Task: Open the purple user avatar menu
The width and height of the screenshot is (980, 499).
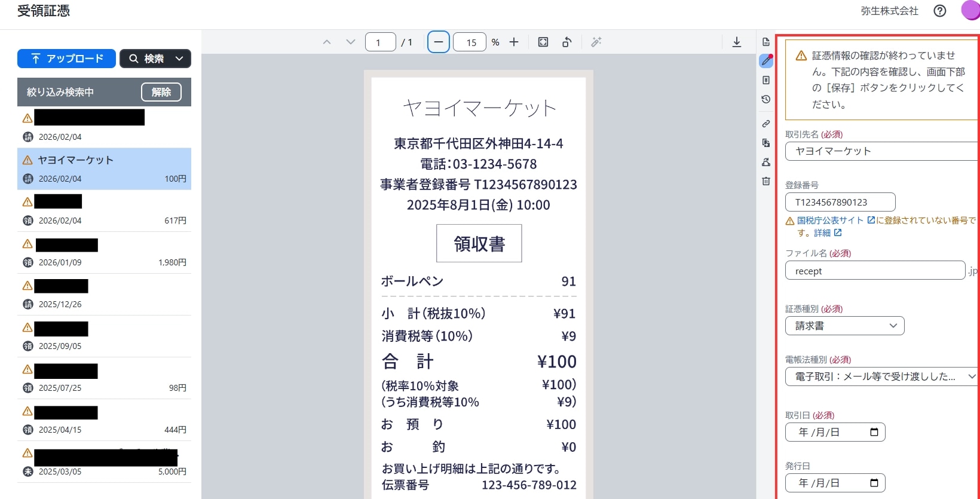Action: click(x=971, y=10)
